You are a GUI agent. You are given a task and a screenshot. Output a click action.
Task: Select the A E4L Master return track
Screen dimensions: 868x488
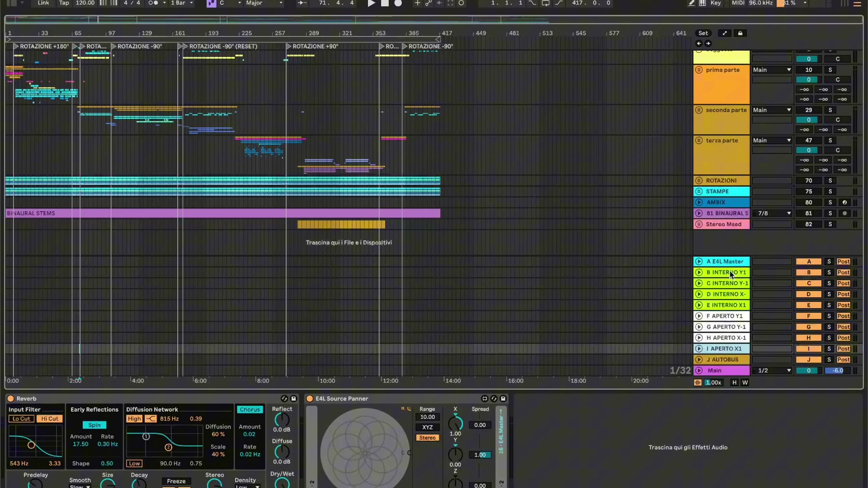(x=721, y=261)
